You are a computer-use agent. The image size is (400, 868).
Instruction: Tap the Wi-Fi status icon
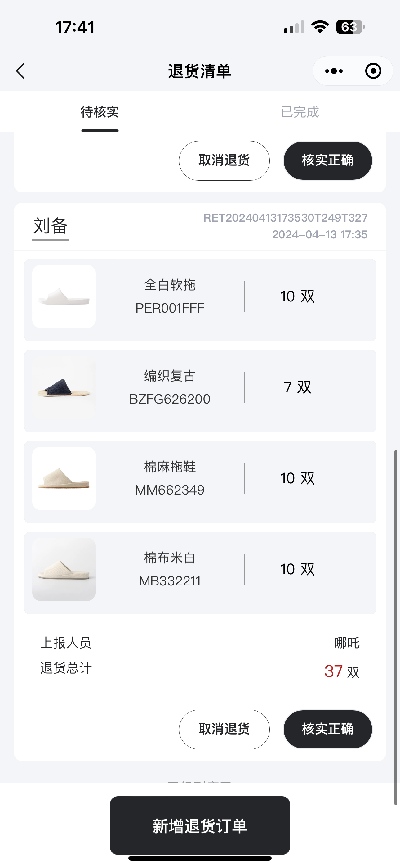tap(320, 27)
